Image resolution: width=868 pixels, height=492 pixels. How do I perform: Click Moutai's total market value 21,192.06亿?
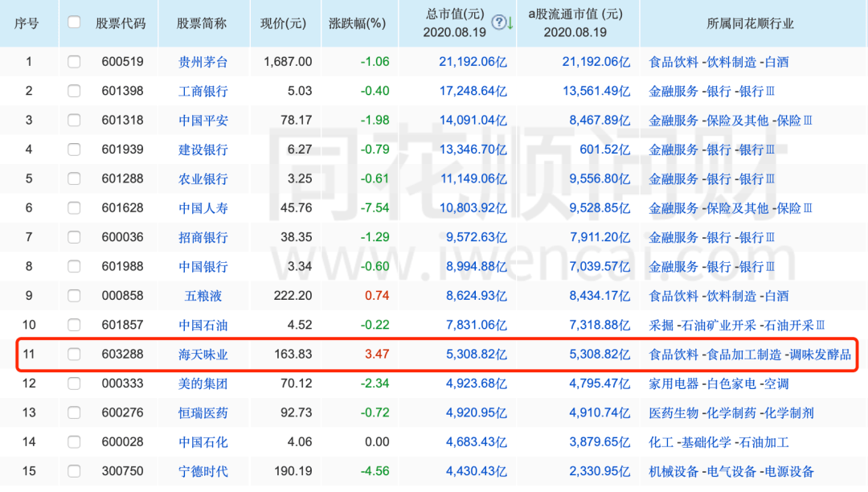pos(473,61)
